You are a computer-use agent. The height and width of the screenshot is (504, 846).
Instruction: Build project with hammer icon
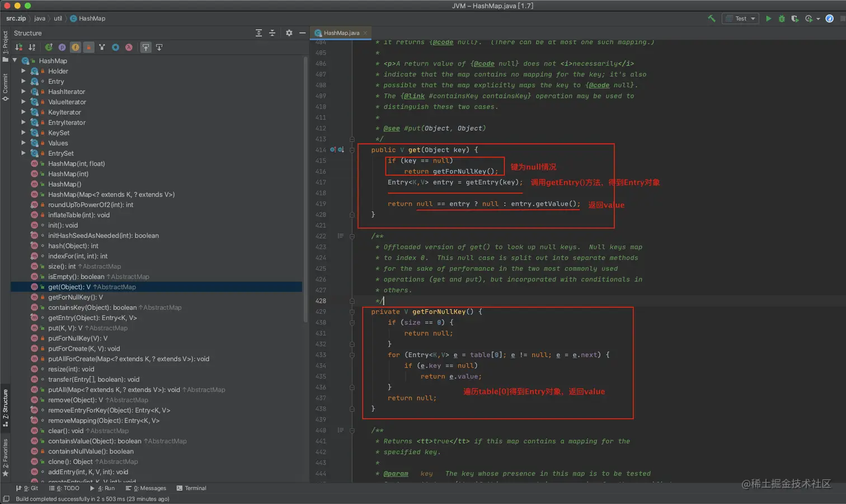712,18
